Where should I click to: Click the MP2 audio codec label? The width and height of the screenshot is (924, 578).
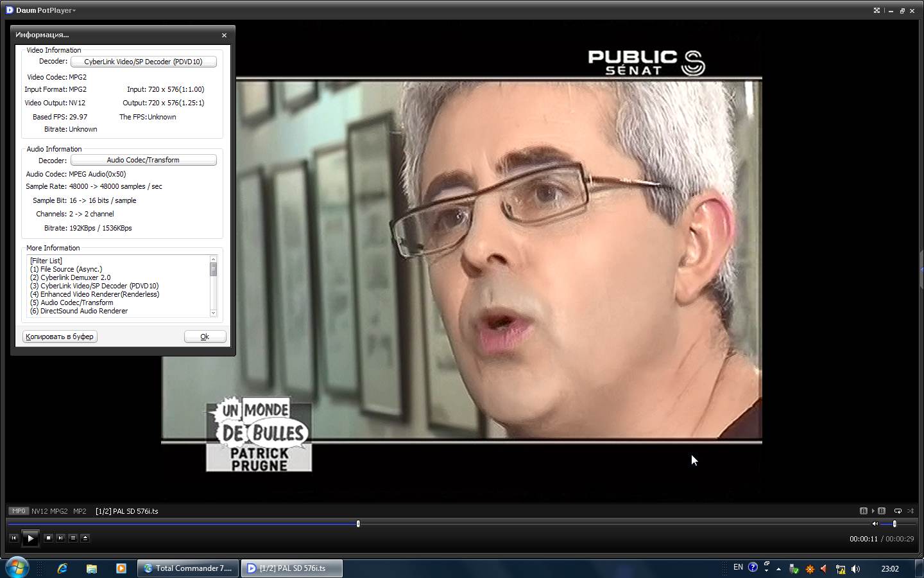(x=80, y=511)
